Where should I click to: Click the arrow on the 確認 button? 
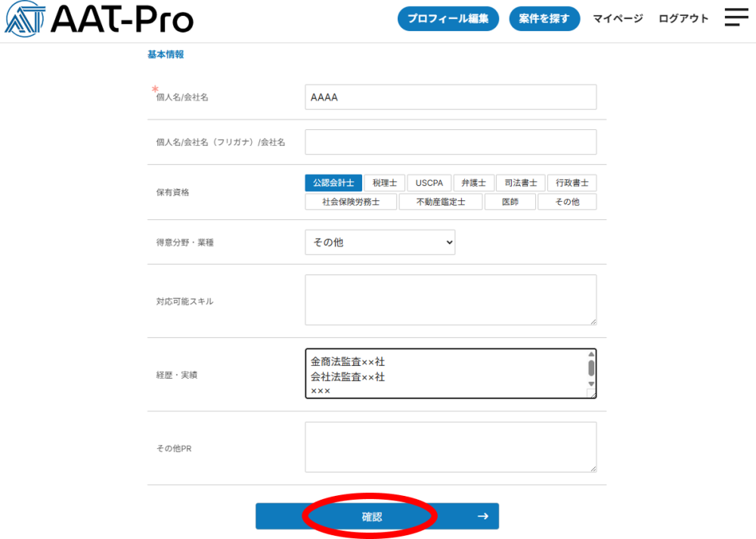pos(482,516)
